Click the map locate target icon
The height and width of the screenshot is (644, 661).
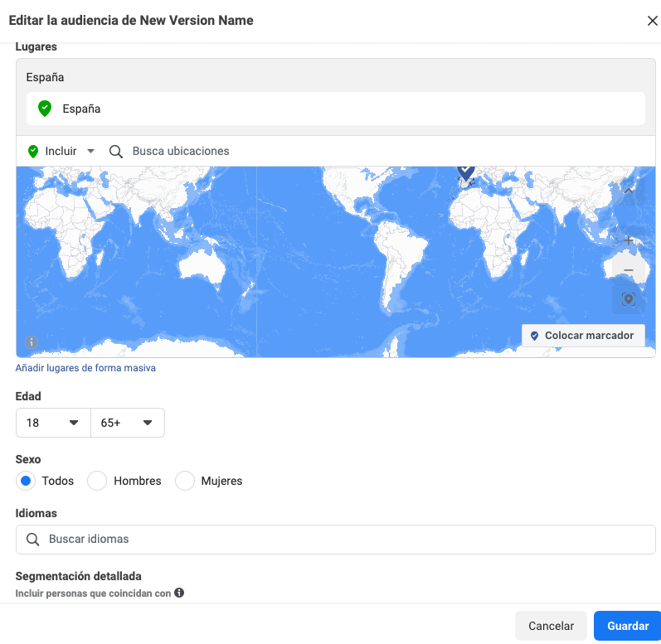tap(629, 299)
